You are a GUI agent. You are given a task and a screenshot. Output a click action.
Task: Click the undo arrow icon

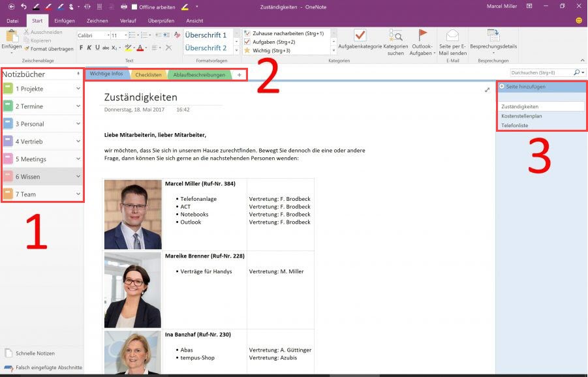pos(23,7)
